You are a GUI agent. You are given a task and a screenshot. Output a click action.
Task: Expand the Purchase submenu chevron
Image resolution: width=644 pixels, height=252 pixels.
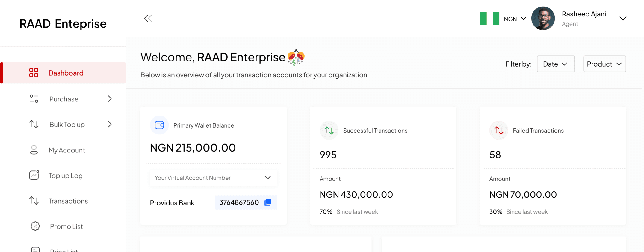pos(110,99)
